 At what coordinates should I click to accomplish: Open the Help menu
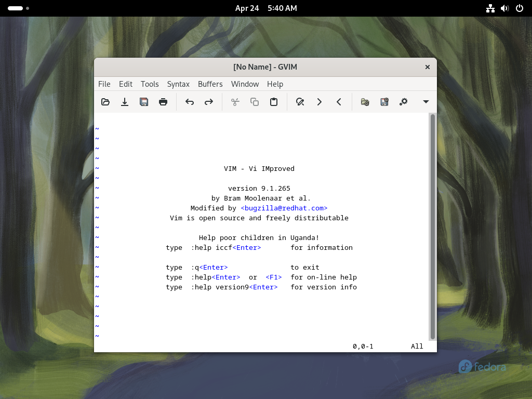(x=275, y=84)
